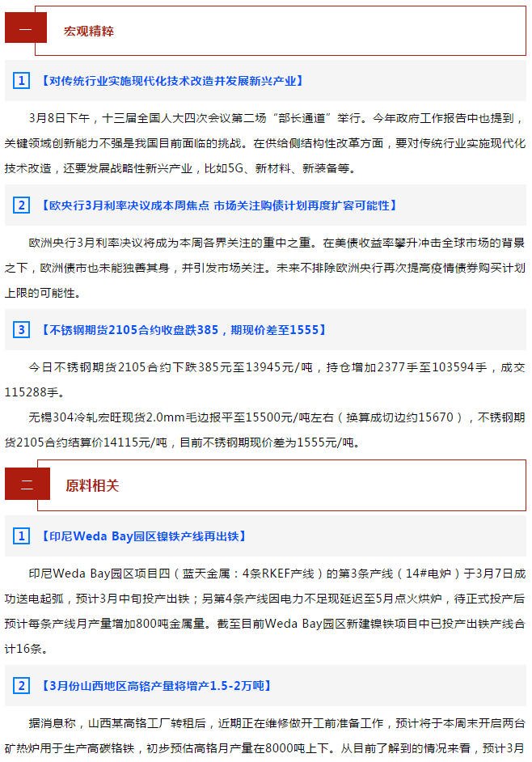This screenshot has width=532, height=762.
Task: Click paragraph starting 今日不锈钢期货2105合约
Action: 265,379
